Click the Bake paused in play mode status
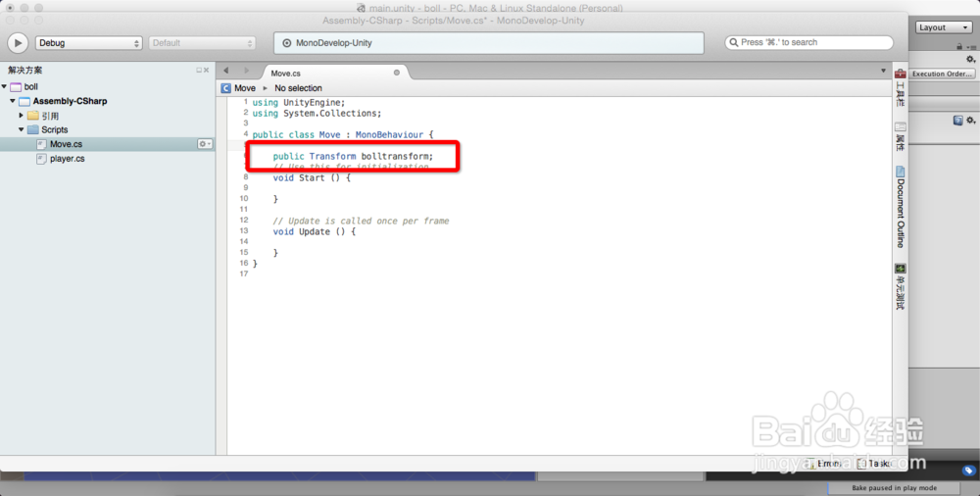 [x=894, y=488]
